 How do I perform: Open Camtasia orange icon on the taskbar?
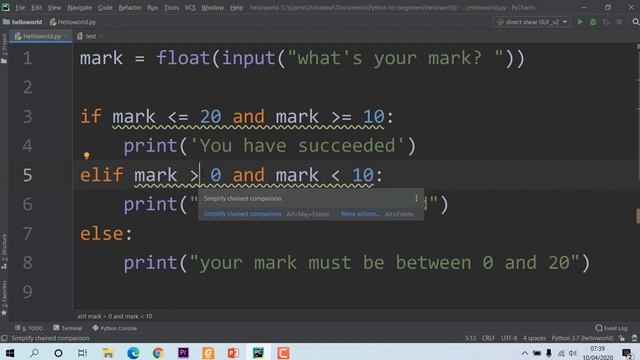pos(283,353)
